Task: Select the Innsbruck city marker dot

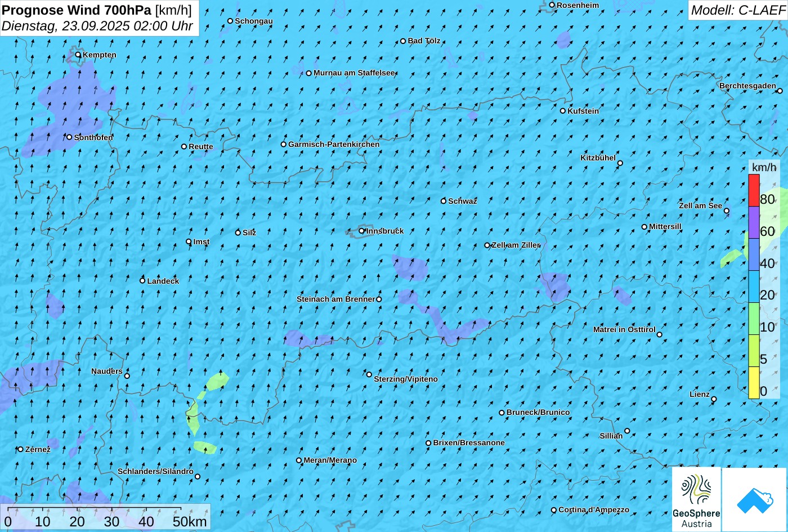Action: pos(362,231)
